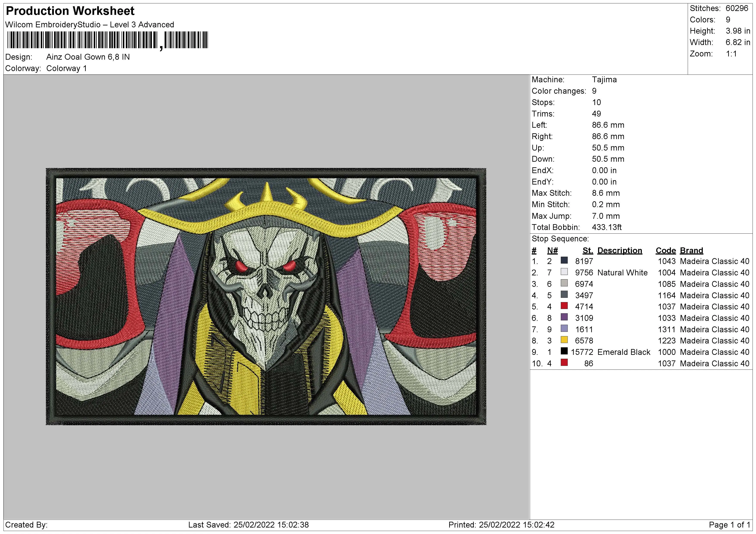Click the Production Worksheet title

point(70,11)
